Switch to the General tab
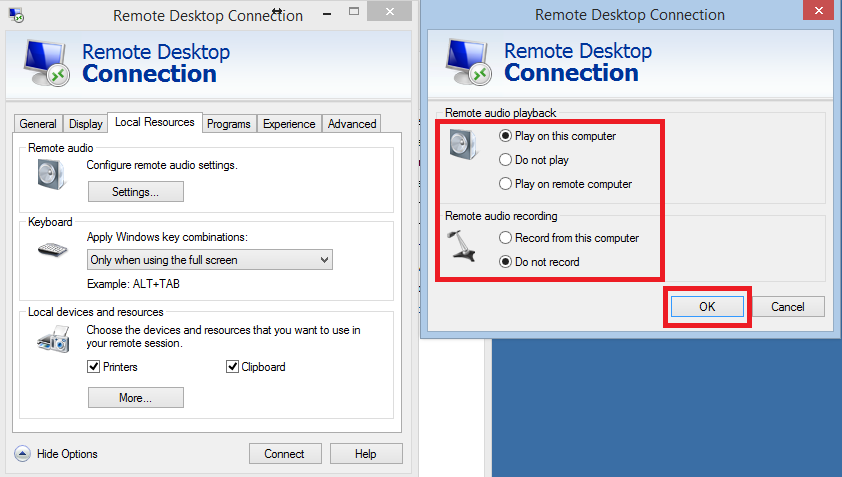This screenshot has width=842, height=477. pos(38,124)
